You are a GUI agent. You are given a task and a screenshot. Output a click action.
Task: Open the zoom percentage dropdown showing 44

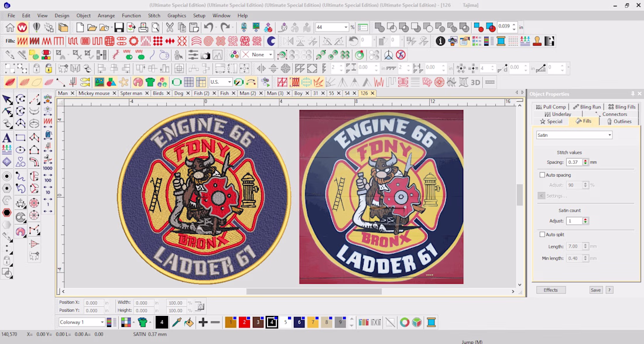(346, 27)
